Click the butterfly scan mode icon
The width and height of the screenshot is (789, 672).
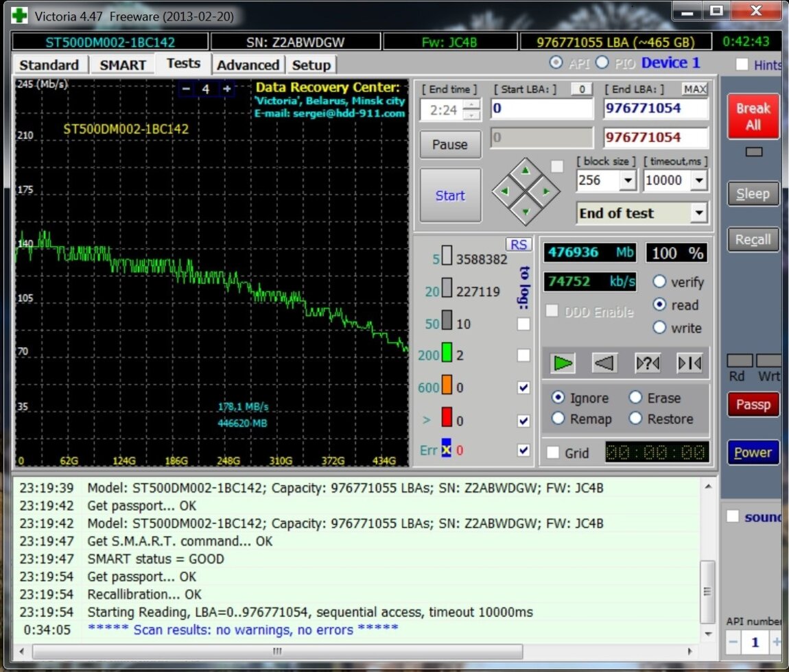click(689, 363)
